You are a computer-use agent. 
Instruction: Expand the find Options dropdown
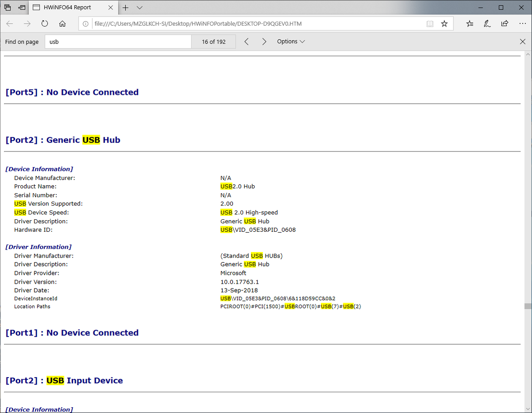291,42
